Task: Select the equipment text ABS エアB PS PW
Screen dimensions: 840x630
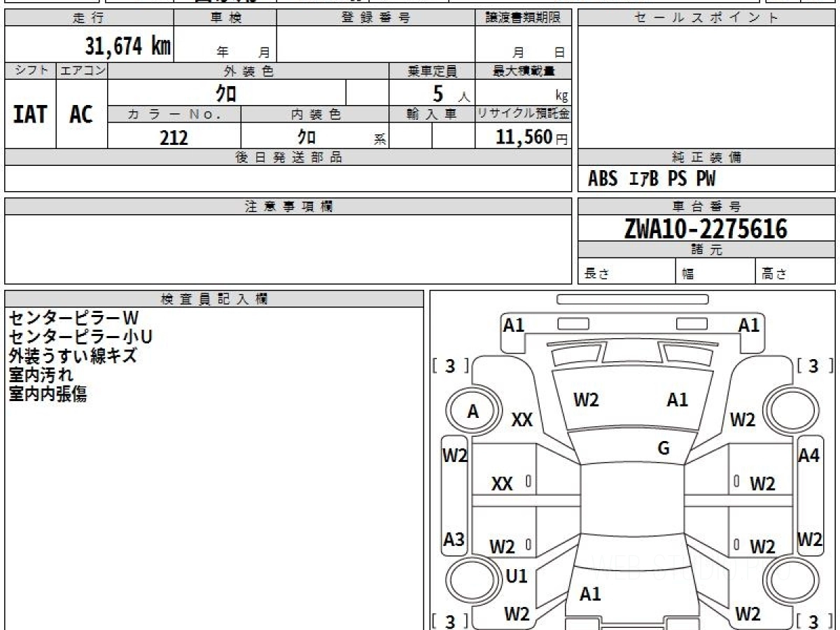Action: (652, 179)
